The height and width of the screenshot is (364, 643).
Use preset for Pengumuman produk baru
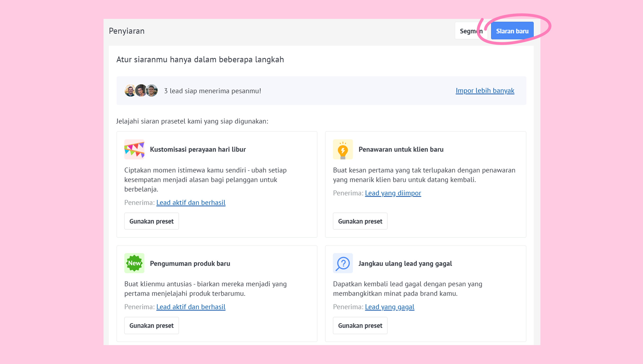[x=152, y=325]
